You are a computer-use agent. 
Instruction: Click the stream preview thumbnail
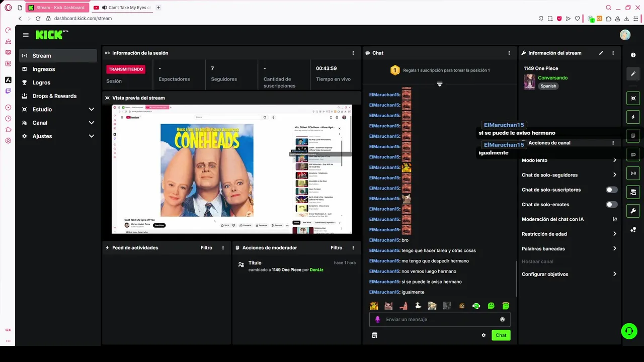231,169
